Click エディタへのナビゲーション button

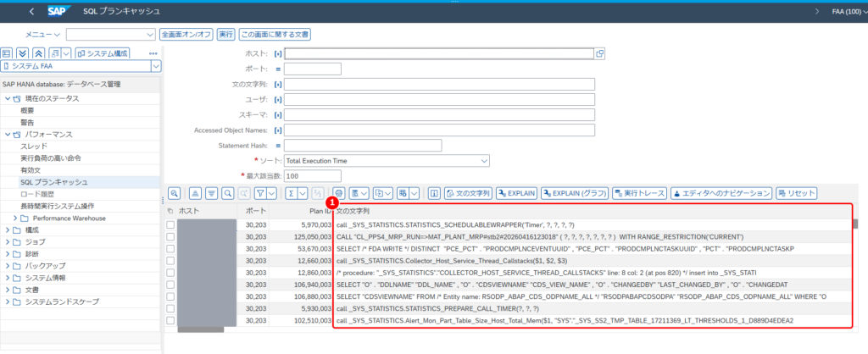point(721,193)
